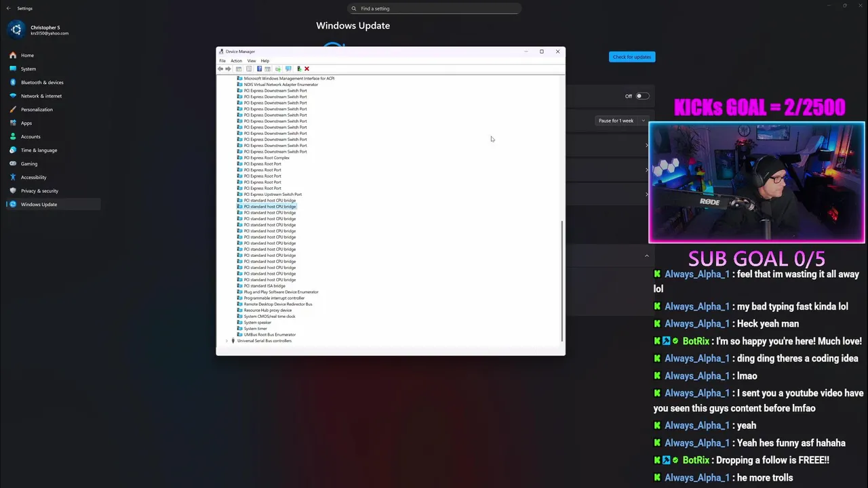Click the Accessibility sidebar icon
The width and height of the screenshot is (868, 488).
(13, 177)
